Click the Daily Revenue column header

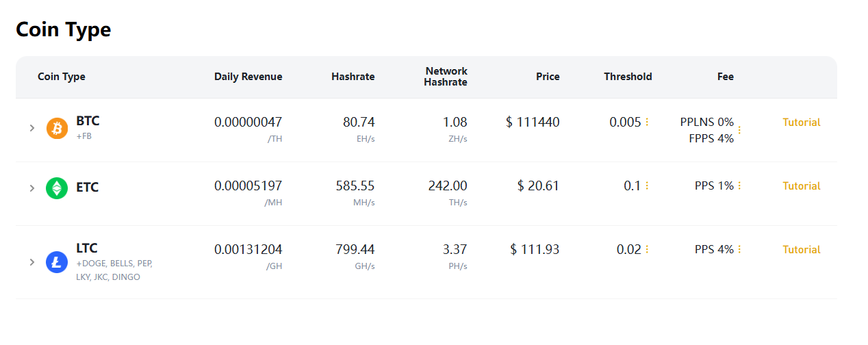pyautogui.click(x=248, y=77)
